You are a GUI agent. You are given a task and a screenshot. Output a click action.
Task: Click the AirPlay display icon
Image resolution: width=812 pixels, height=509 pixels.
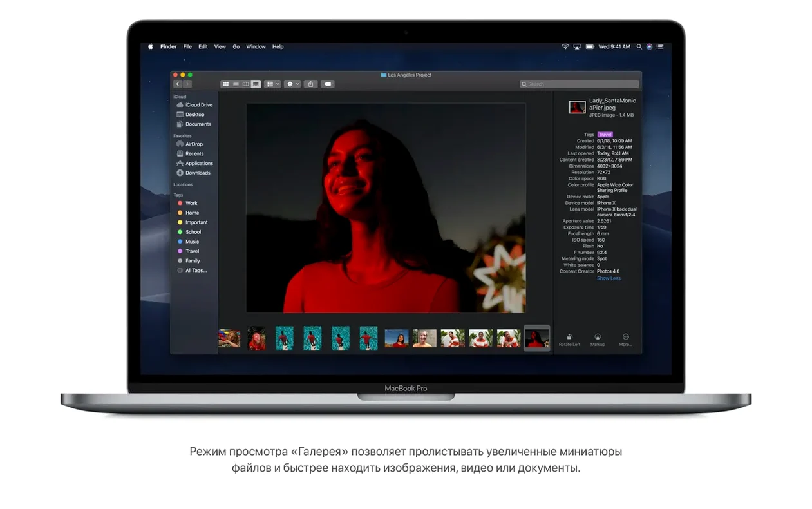tap(577, 46)
